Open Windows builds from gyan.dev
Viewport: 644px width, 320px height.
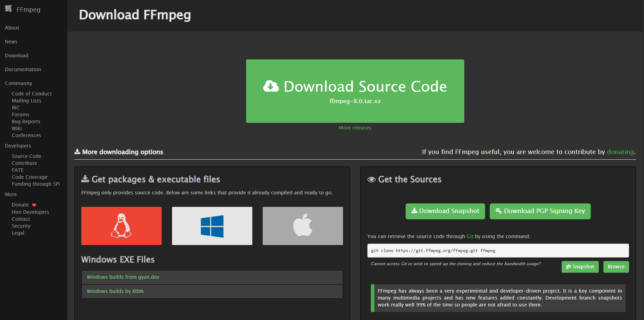point(123,277)
